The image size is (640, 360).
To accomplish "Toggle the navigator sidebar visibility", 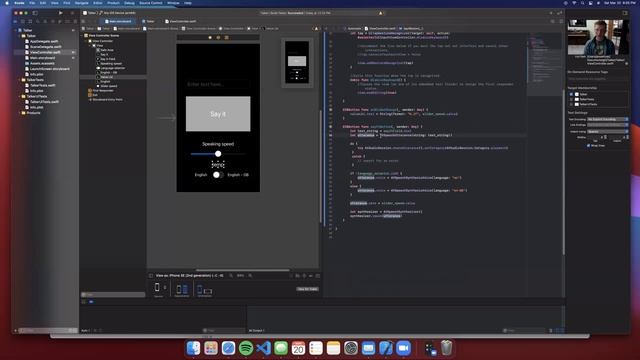I will point(35,13).
